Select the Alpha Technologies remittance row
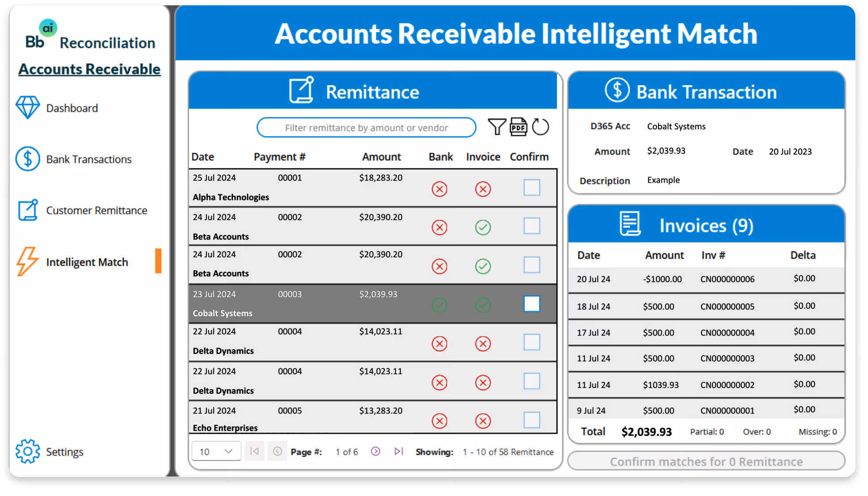 pos(372,188)
